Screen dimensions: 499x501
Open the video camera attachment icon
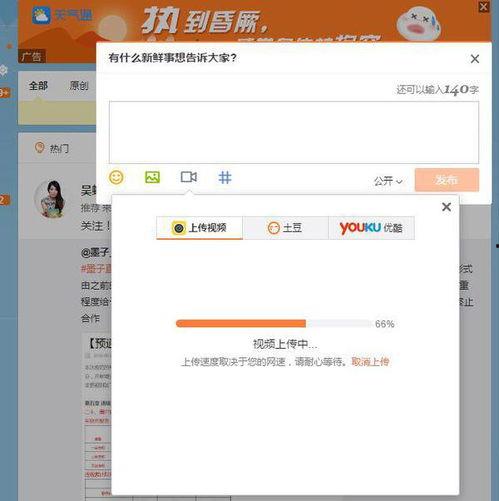click(x=189, y=177)
